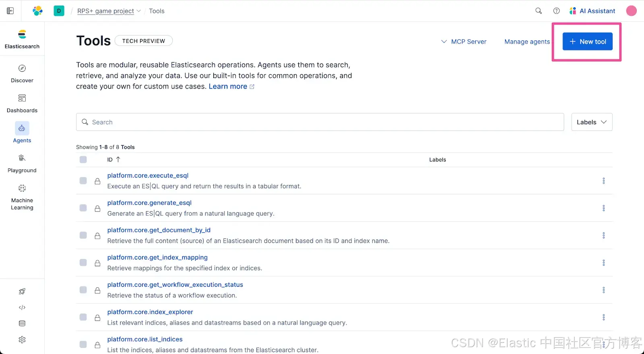This screenshot has width=644, height=354.
Task: Open the AI Assistant button
Action: click(x=592, y=11)
